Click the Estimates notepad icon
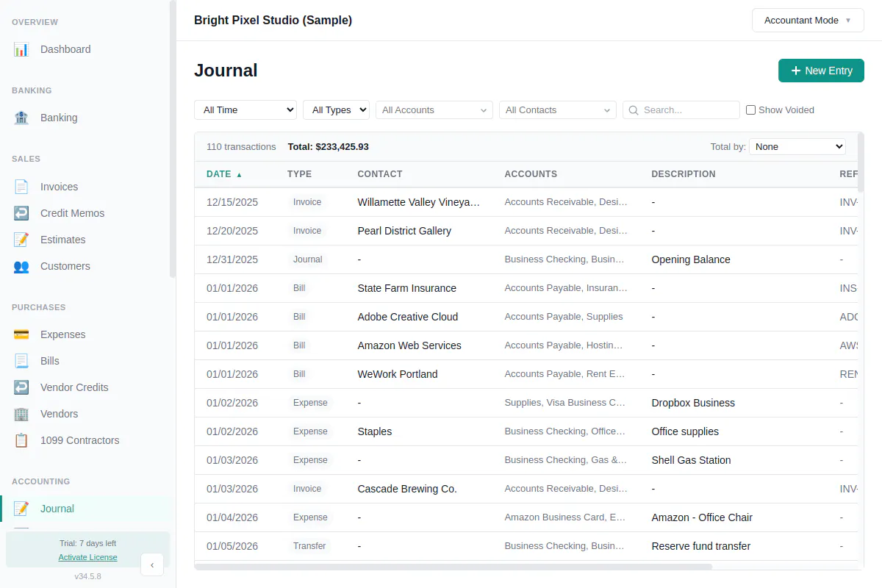 click(x=21, y=240)
